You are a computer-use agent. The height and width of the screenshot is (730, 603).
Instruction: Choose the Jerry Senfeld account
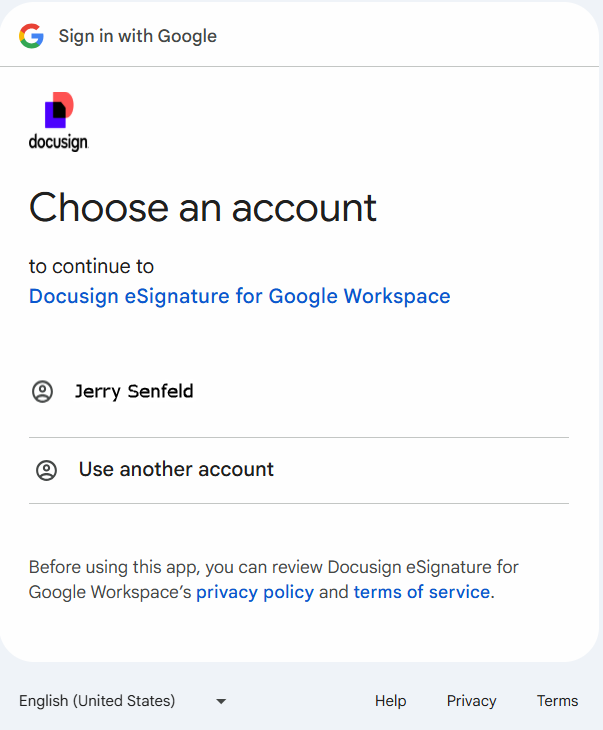coord(134,391)
